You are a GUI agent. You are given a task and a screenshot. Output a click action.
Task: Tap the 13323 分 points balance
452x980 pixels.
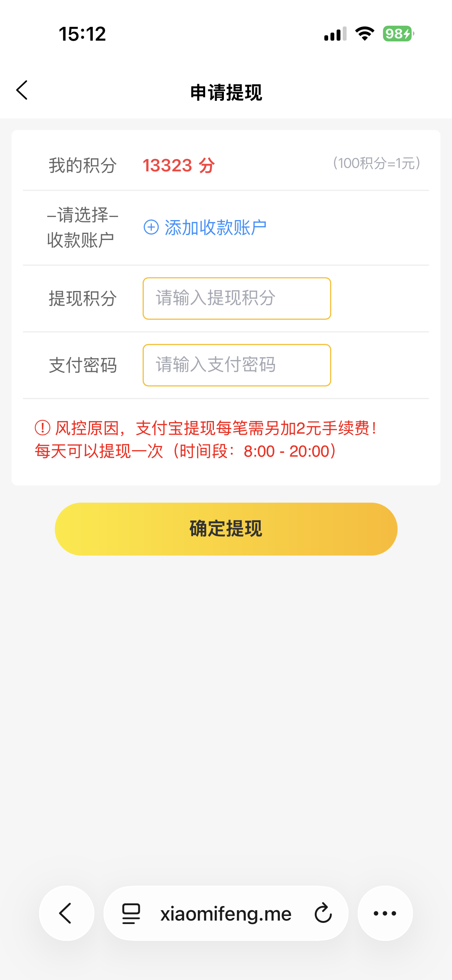click(x=179, y=166)
